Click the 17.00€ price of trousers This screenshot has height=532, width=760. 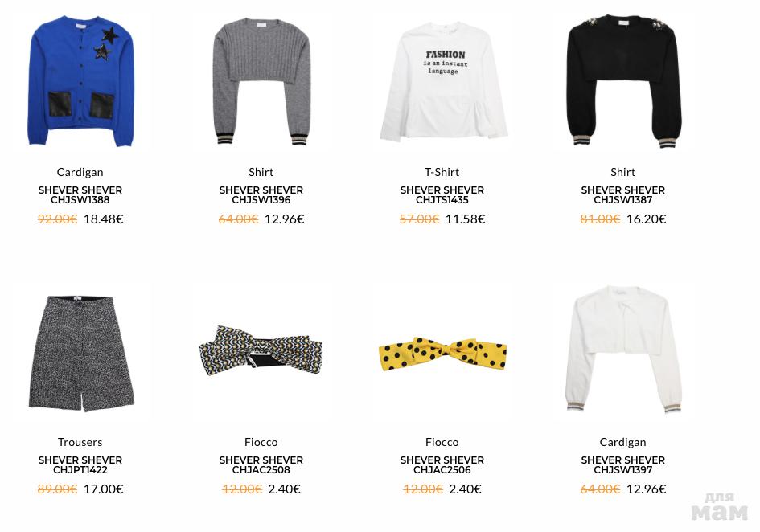tap(103, 489)
